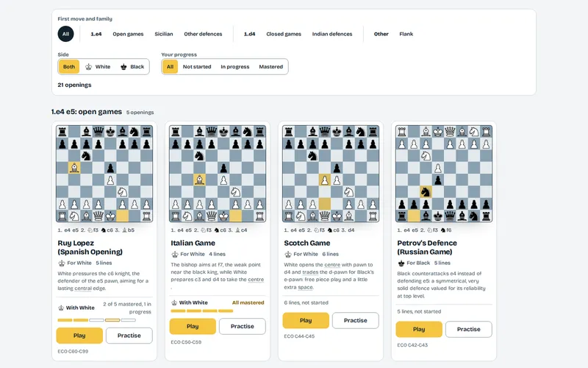Practise the Scotch Game
588x368 pixels.
(356, 320)
